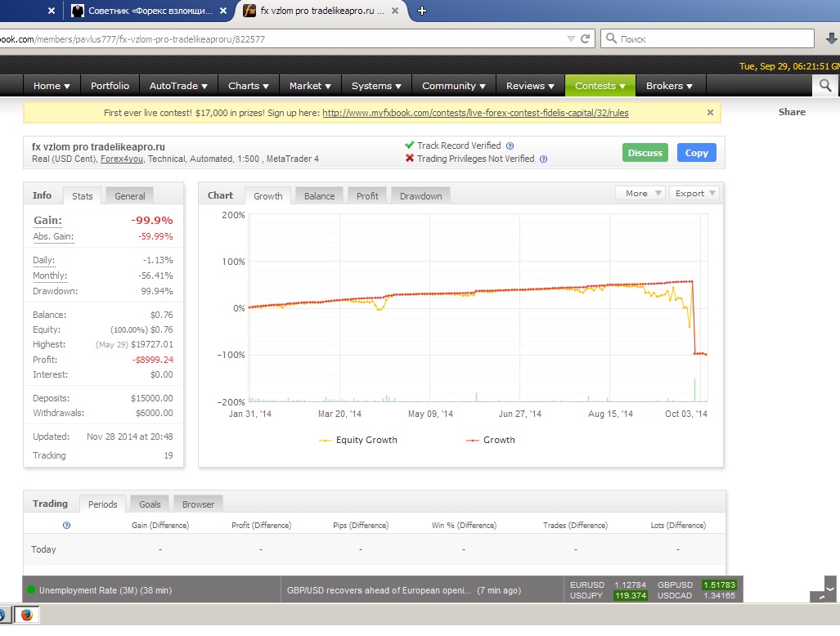Collapse the bottom ticker widget

click(x=830, y=589)
